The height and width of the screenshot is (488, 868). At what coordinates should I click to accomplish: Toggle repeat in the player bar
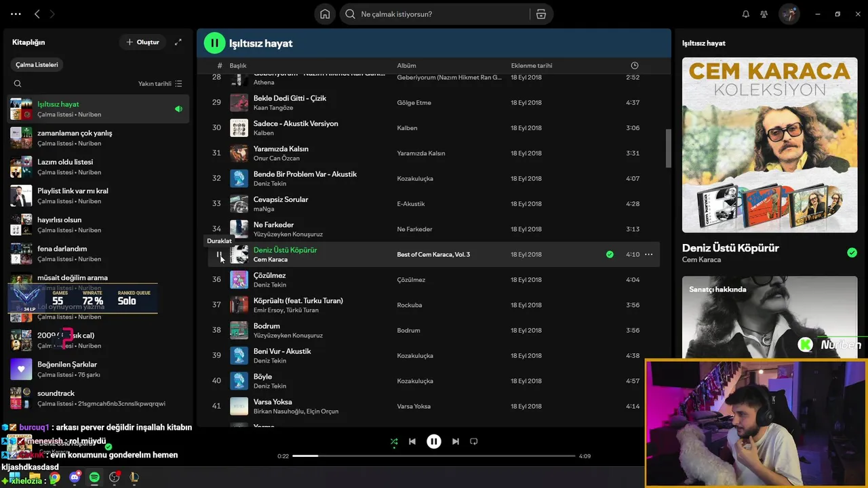click(474, 441)
